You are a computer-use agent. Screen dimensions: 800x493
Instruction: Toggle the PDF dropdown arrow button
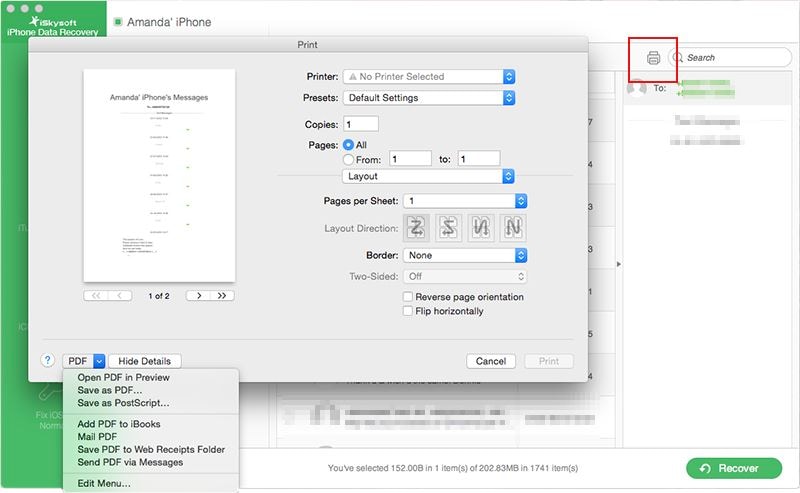click(99, 361)
